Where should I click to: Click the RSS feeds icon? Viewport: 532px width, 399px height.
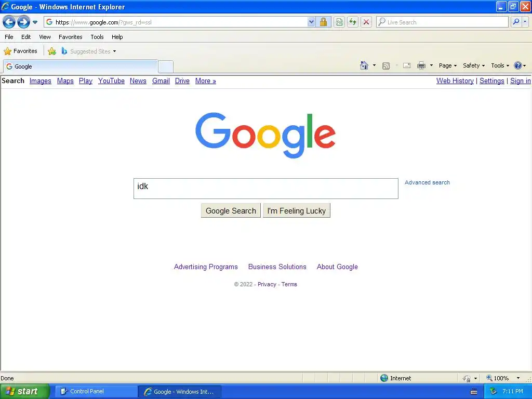[x=386, y=66]
